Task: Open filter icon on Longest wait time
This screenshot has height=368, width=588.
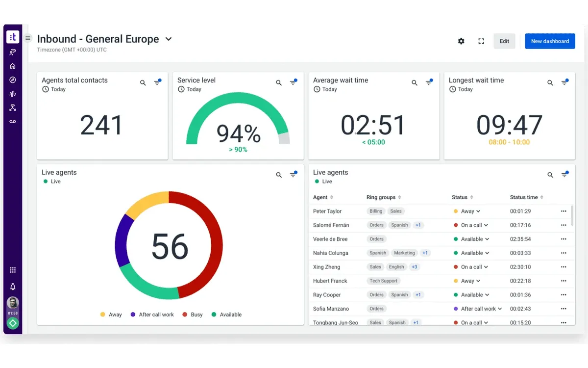Action: (x=565, y=82)
